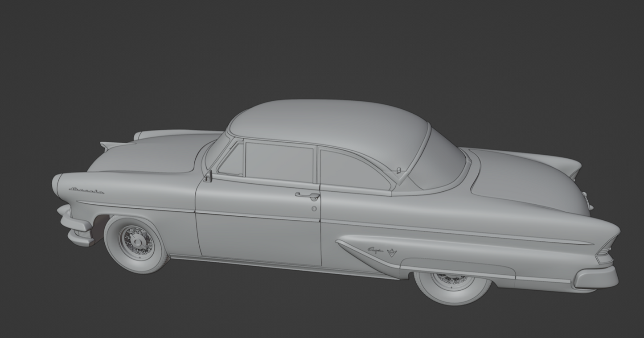Image resolution: width=644 pixels, height=338 pixels.
Task: Select the side mirror near the windshield pillar
Action: tap(208, 177)
